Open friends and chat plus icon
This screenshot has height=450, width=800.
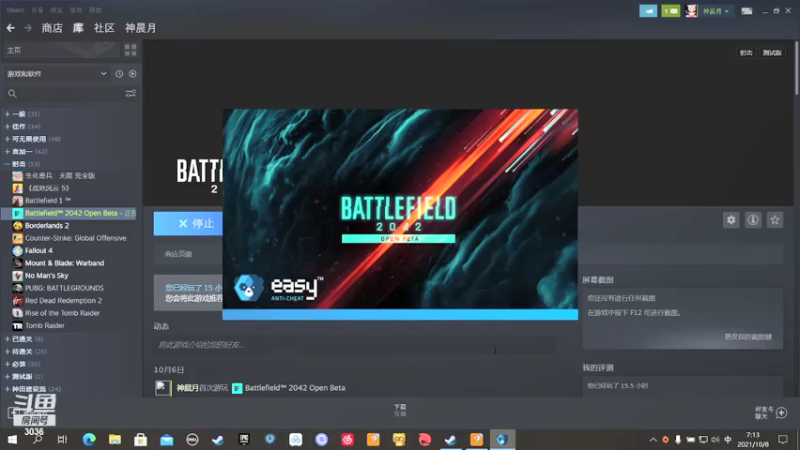pos(781,413)
